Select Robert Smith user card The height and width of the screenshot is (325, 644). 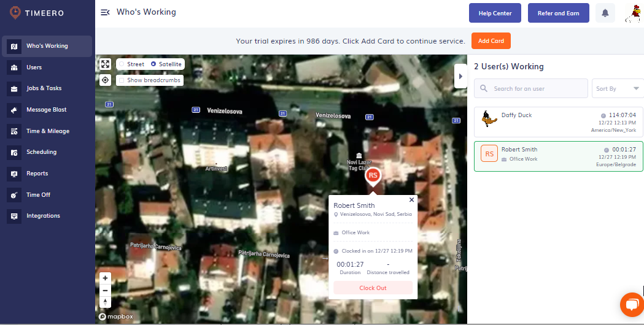click(559, 156)
